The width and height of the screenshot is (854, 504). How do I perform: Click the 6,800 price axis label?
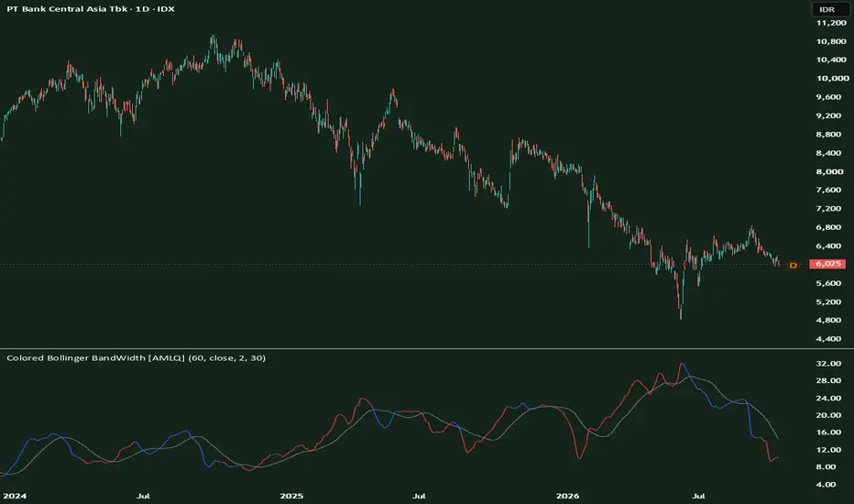click(829, 227)
